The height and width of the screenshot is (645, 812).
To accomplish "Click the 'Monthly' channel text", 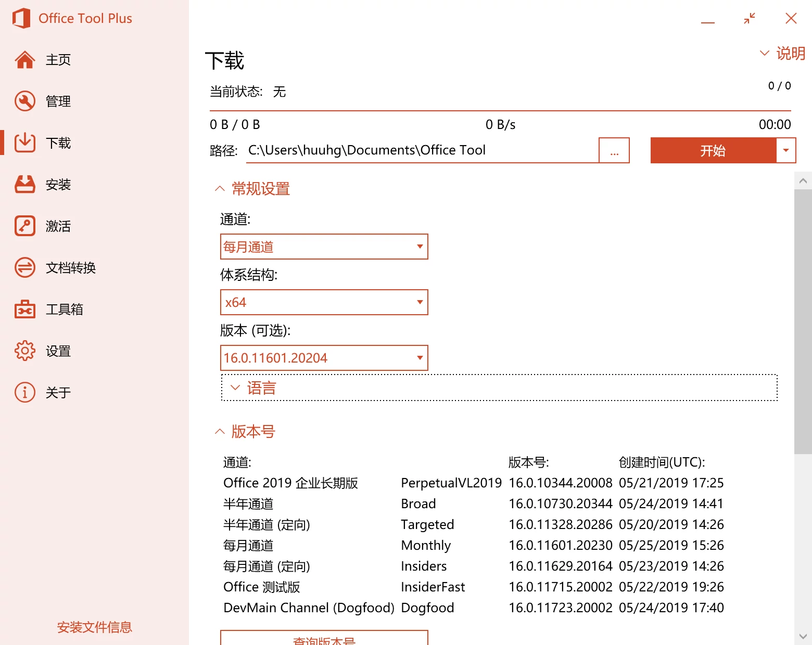I will click(x=426, y=546).
